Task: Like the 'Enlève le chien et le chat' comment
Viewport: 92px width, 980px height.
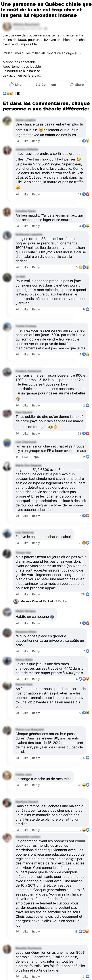Action: pos(25,543)
